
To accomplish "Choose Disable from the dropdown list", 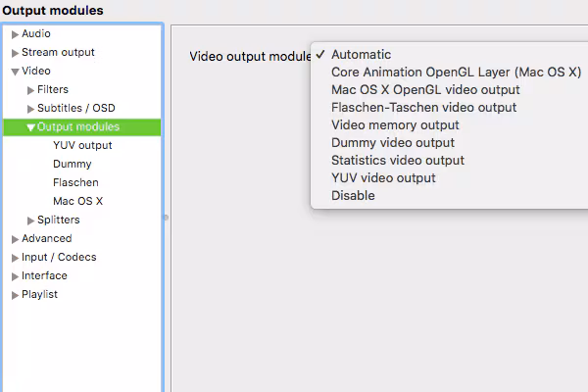I will (353, 196).
